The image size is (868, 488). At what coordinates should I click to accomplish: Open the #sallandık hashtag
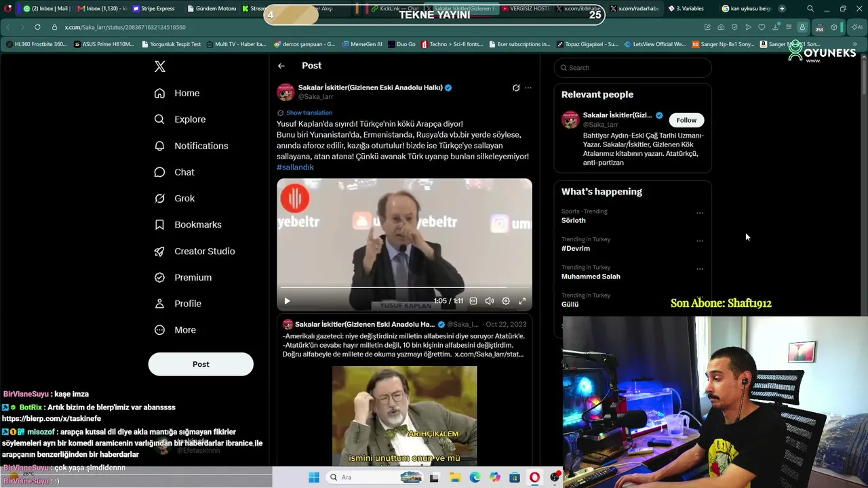click(295, 167)
